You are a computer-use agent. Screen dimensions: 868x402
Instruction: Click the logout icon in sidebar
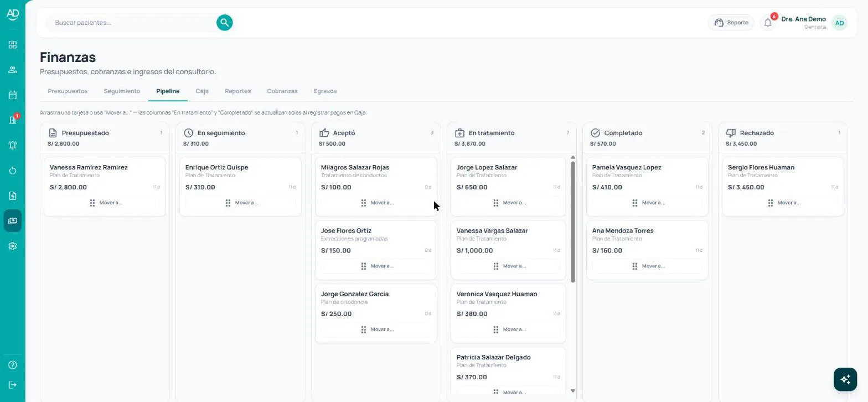[13, 385]
